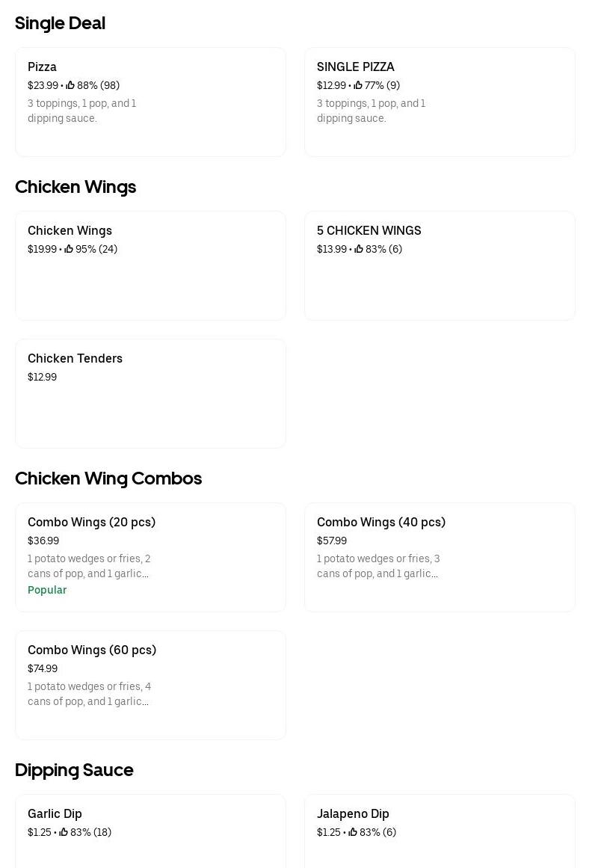This screenshot has width=601, height=868.
Task: Choose the 5 CHICKEN WINGS item
Action: click(x=440, y=265)
